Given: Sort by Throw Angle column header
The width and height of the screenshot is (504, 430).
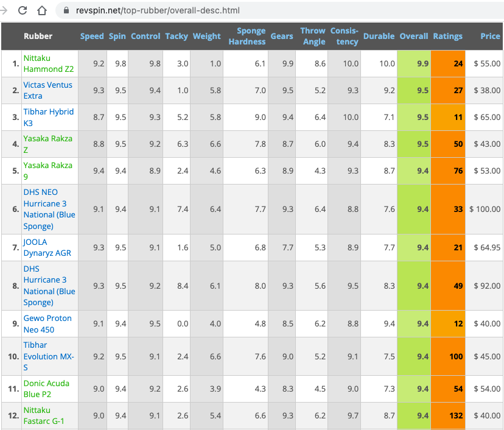Looking at the screenshot, I should [x=313, y=37].
